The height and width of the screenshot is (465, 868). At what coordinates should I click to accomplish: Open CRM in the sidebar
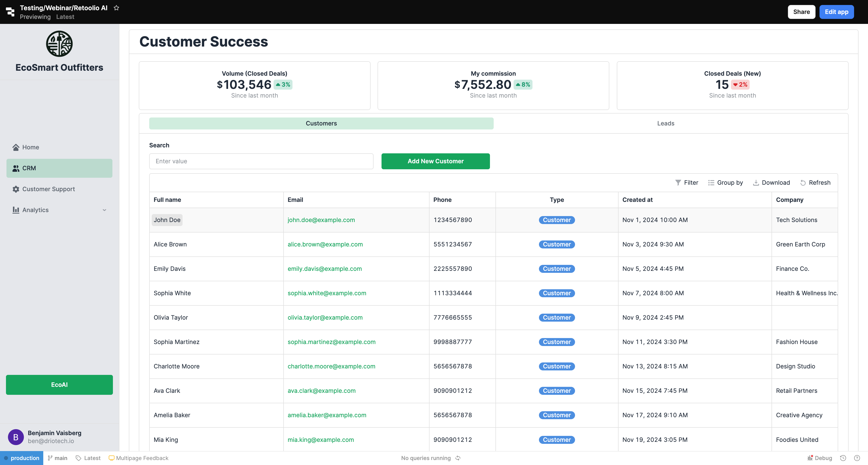tap(59, 168)
